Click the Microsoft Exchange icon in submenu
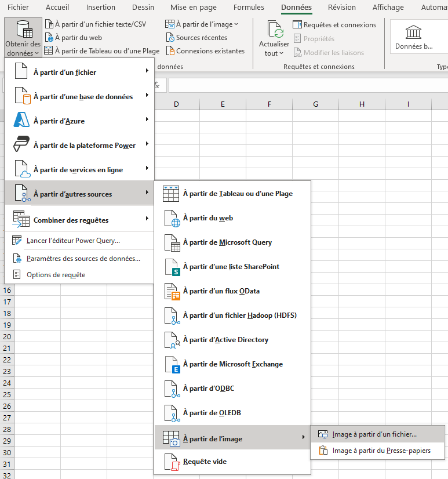448x479 pixels. click(172, 365)
